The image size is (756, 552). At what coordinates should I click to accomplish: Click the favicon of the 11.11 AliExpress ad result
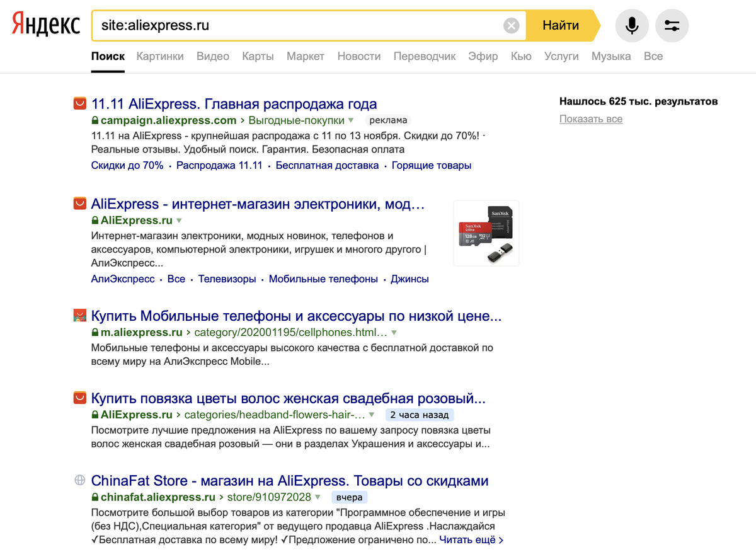pos(80,103)
